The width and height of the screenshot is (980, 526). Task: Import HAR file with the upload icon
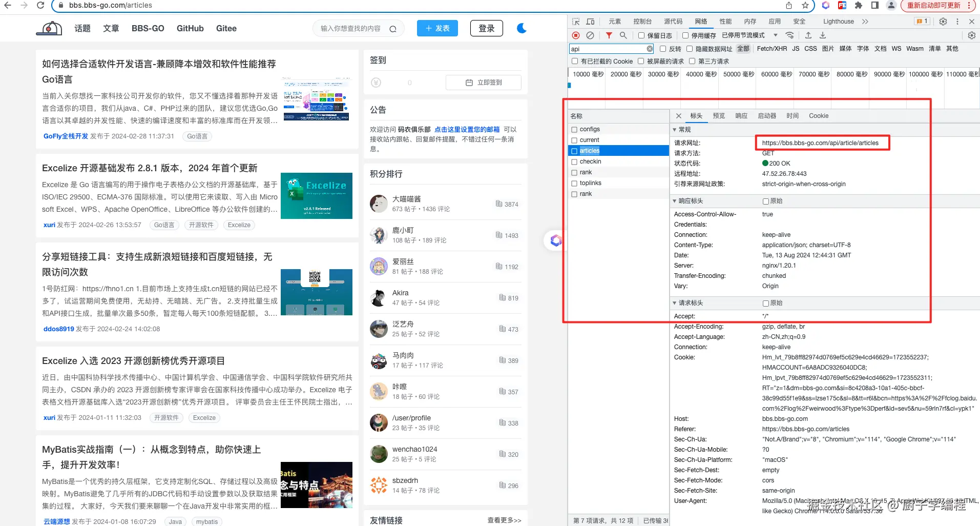pyautogui.click(x=808, y=35)
